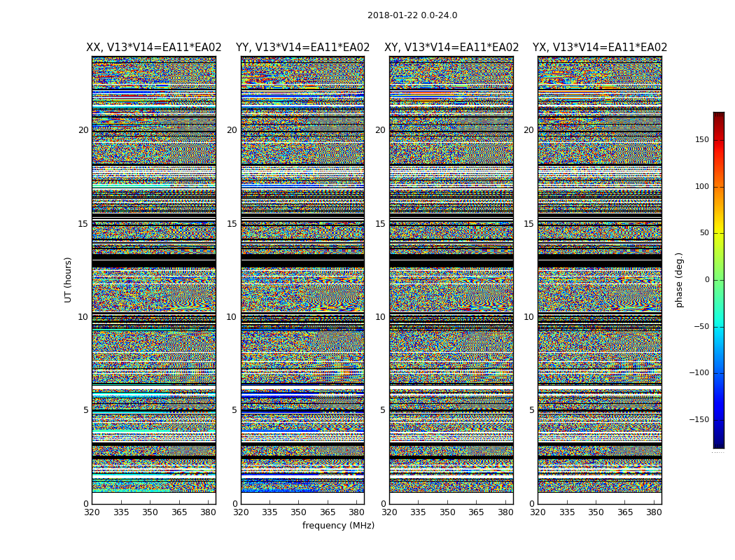The width and height of the screenshot is (735, 560).
Task: Click the UT (hours) axis label
Action: (x=68, y=280)
